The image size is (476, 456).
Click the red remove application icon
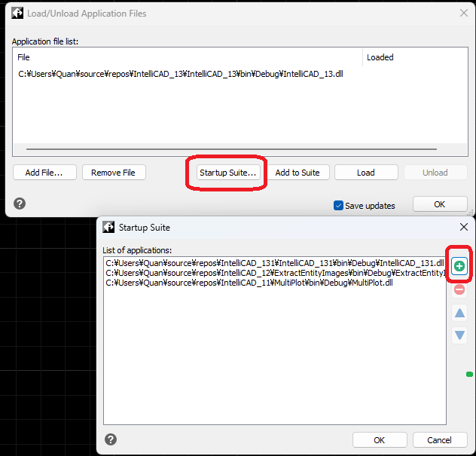tap(459, 289)
